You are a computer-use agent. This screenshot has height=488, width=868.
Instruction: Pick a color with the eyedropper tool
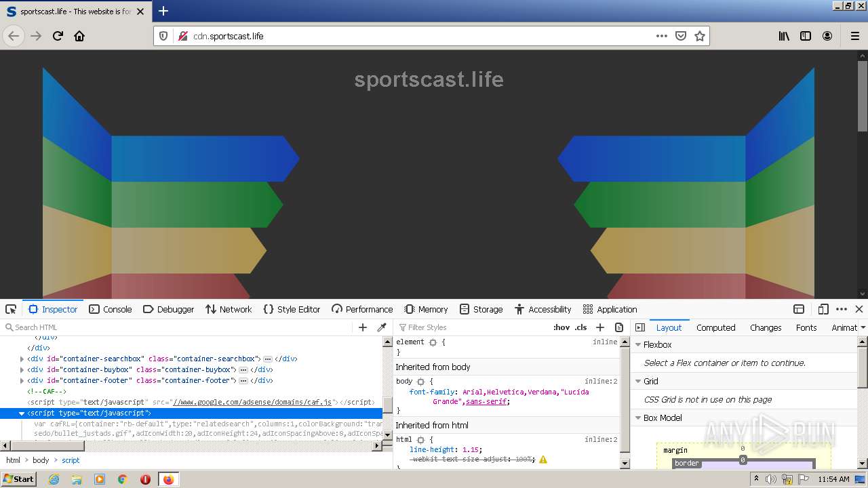(382, 327)
